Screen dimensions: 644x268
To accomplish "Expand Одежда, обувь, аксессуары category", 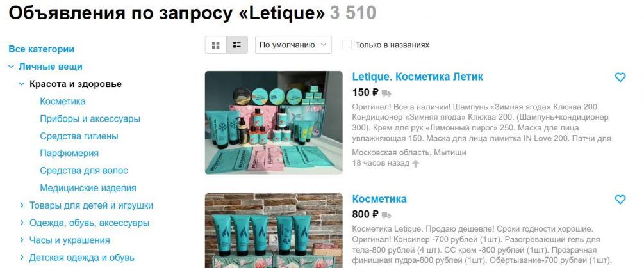I will (22, 223).
